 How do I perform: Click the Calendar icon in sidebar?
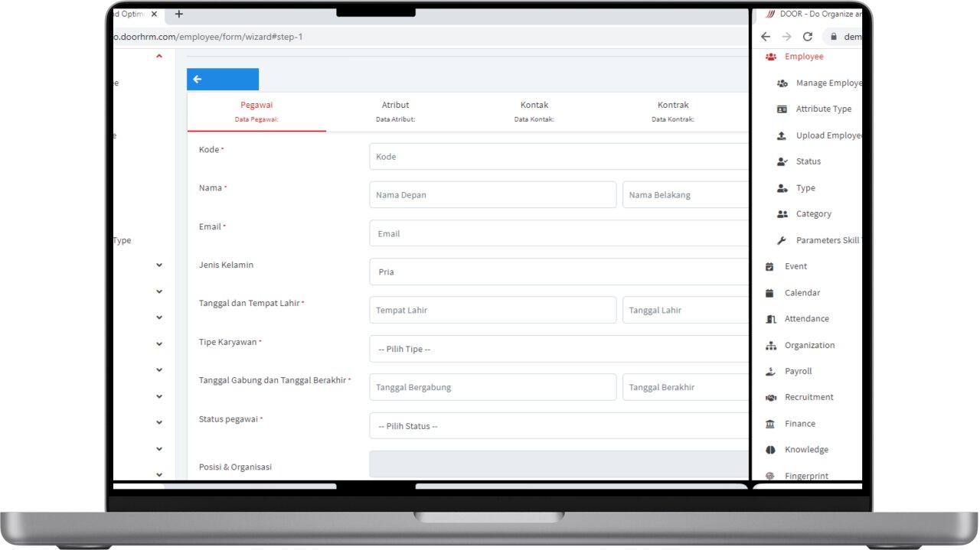click(770, 293)
